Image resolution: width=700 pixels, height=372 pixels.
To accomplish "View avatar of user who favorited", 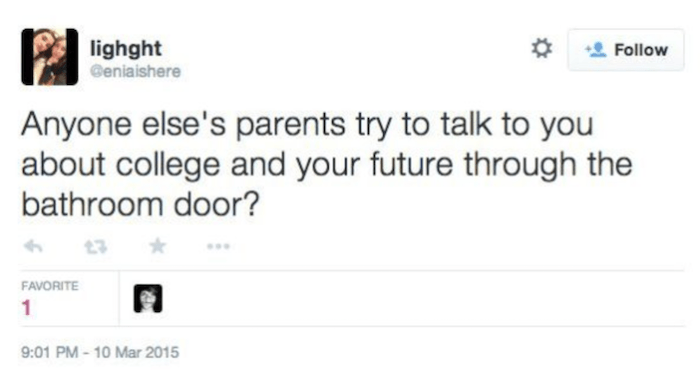I will click(x=148, y=298).
